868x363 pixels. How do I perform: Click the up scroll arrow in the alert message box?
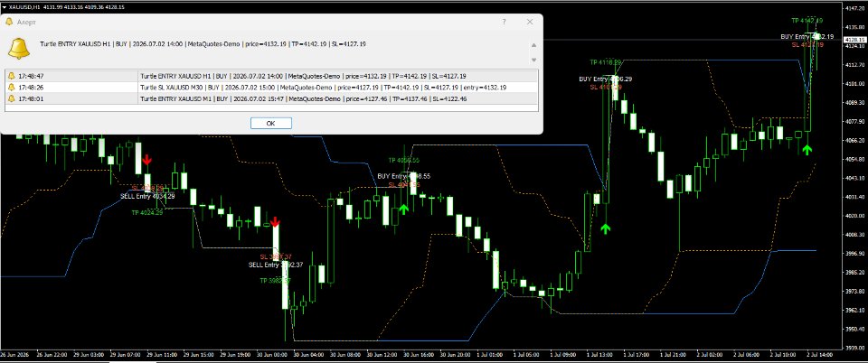click(x=533, y=45)
